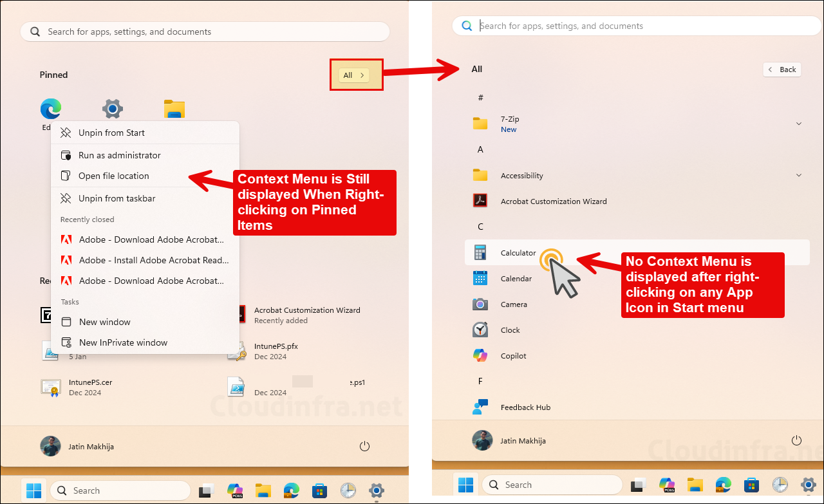824x504 pixels.
Task: Open Microsoft Edge on the left taskbar
Action: pos(291,490)
